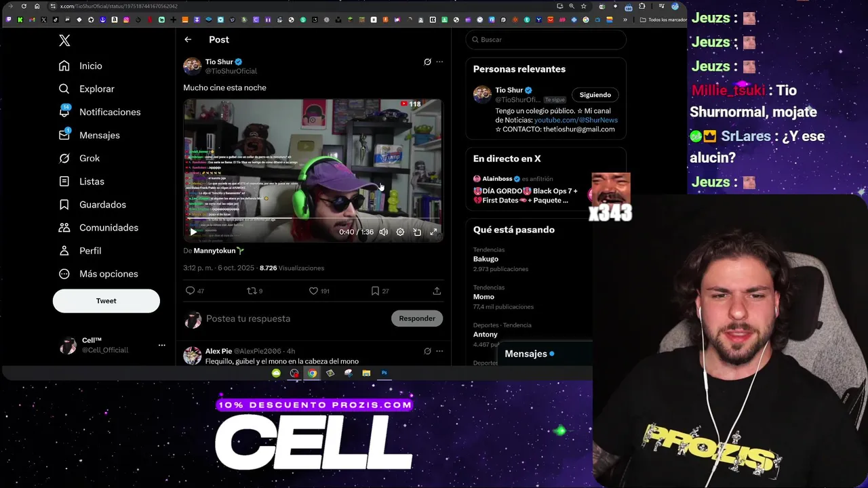Screen dimensions: 868x488
Task: Expand video to fullscreen
Action: coord(433,232)
